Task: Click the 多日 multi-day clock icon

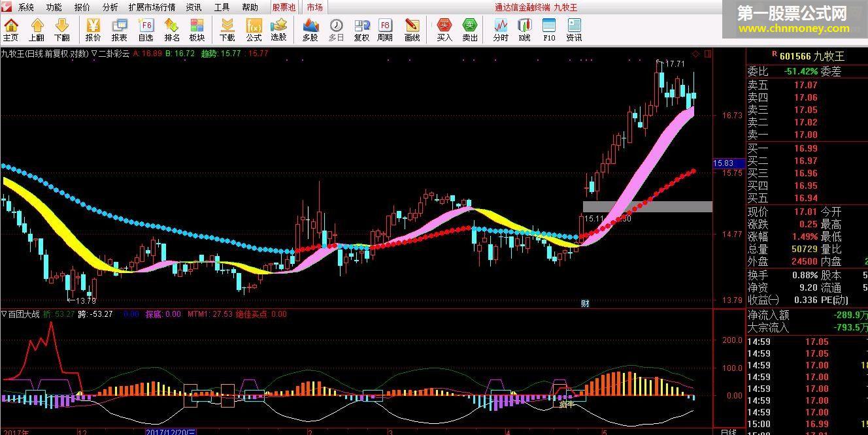Action: 336,30
